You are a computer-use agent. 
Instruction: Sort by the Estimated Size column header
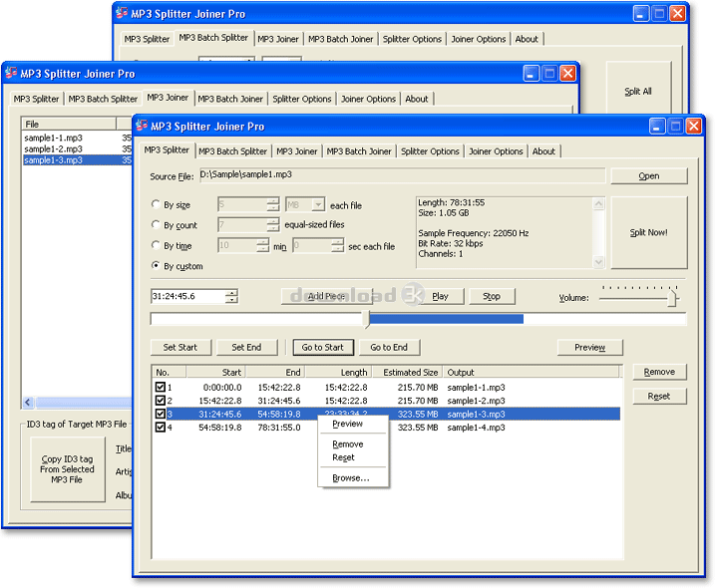click(408, 372)
